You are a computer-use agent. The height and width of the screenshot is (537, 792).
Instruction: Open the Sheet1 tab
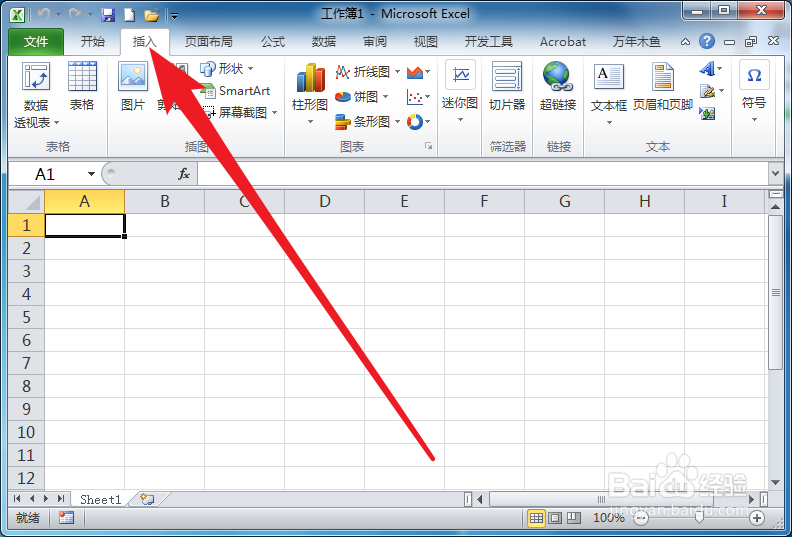[101, 500]
